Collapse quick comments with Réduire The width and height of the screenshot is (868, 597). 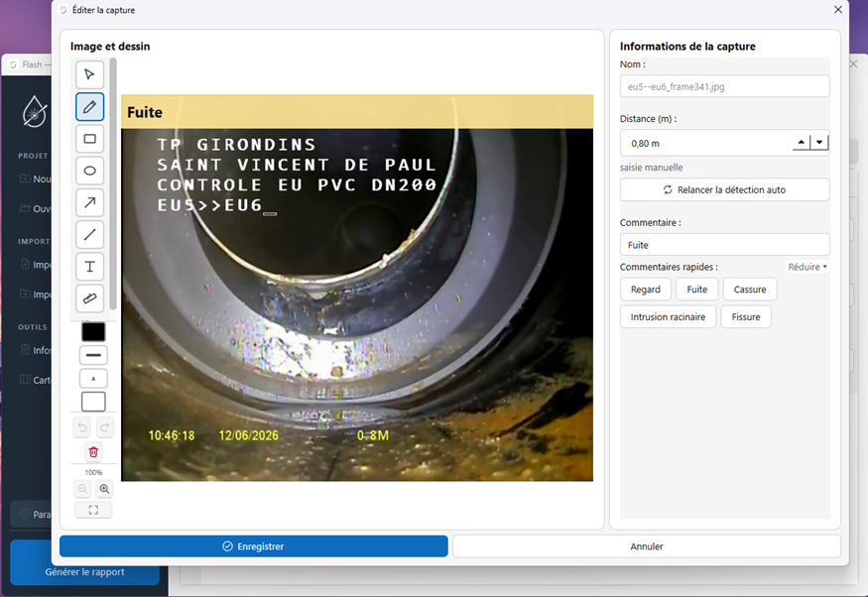pyautogui.click(x=807, y=267)
